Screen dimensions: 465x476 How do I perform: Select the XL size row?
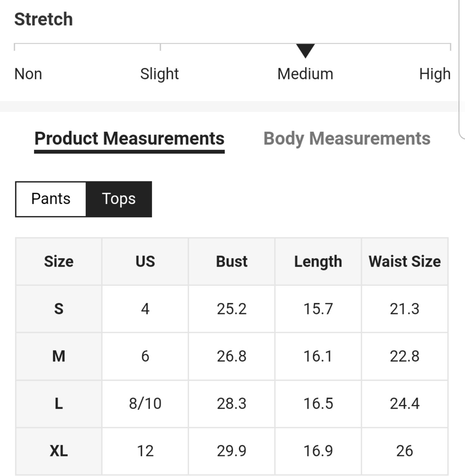click(232, 451)
